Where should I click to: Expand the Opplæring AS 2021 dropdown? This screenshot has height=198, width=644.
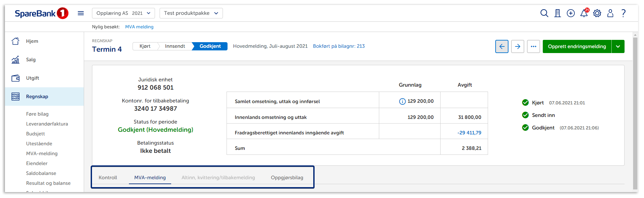123,13
